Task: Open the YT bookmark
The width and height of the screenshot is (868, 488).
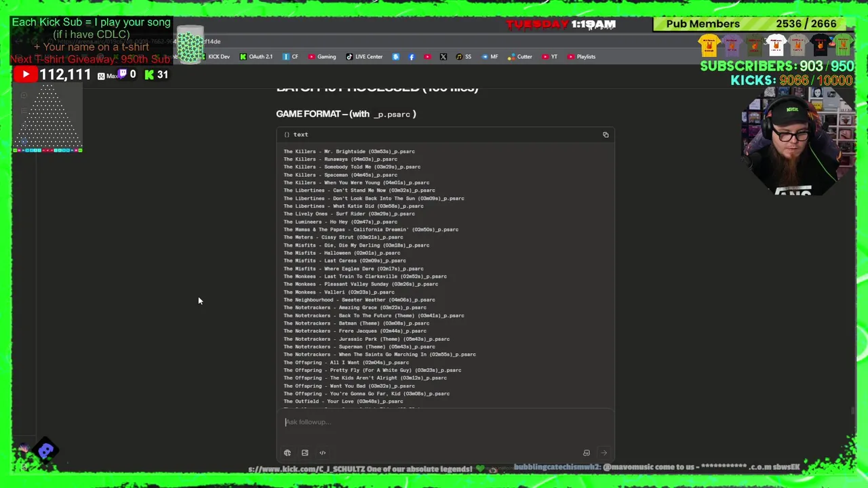Action: [549, 57]
